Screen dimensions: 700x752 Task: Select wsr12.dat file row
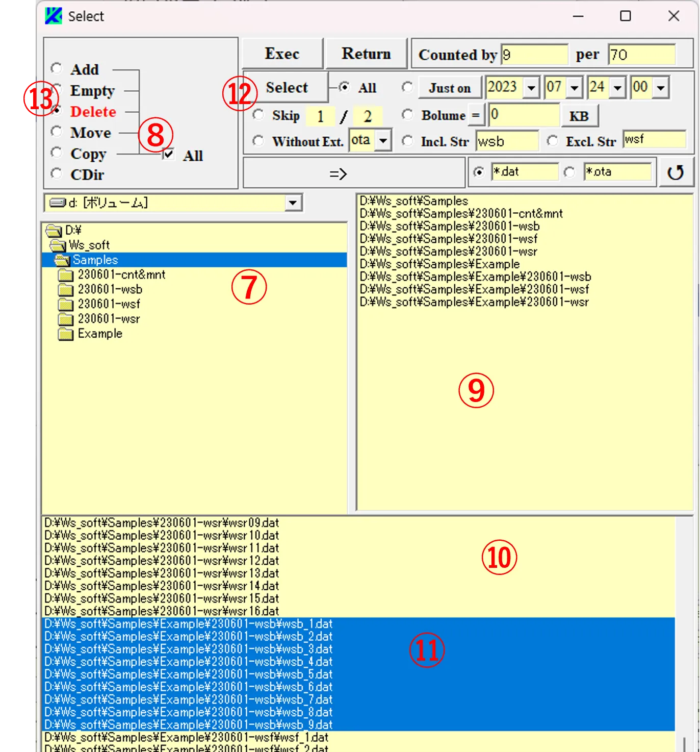[x=358, y=561]
